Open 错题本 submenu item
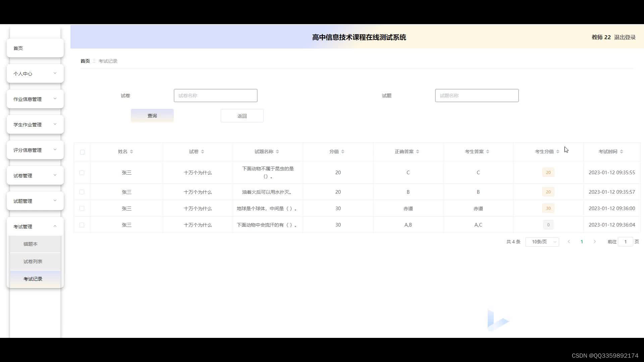Screen dimensions: 644x362 pyautogui.click(x=35, y=244)
